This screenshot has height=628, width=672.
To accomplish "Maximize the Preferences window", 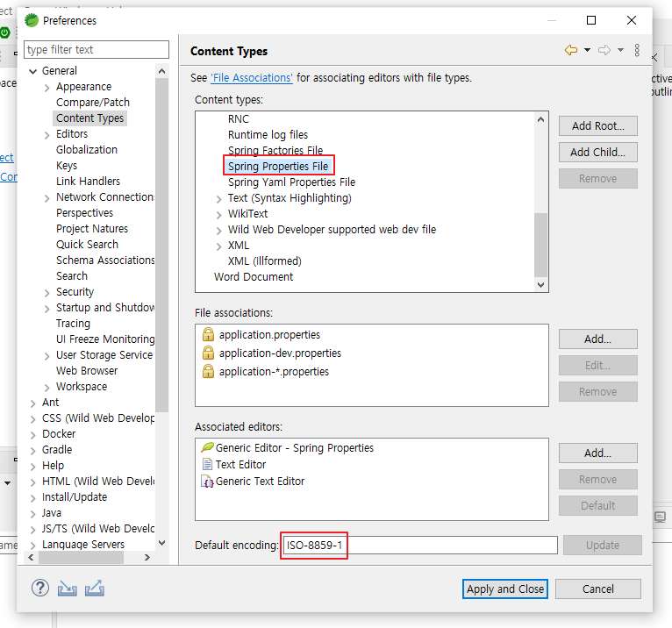I will (x=591, y=20).
